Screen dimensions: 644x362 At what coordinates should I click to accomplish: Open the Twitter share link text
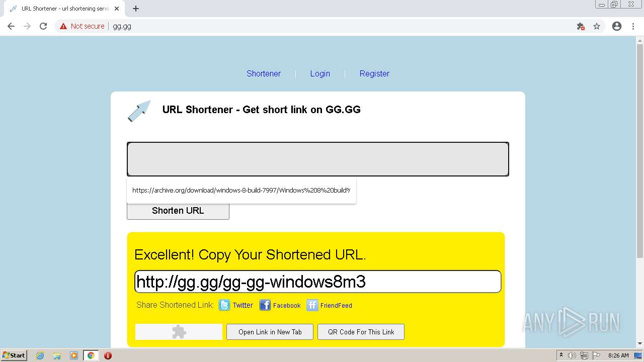(x=243, y=305)
